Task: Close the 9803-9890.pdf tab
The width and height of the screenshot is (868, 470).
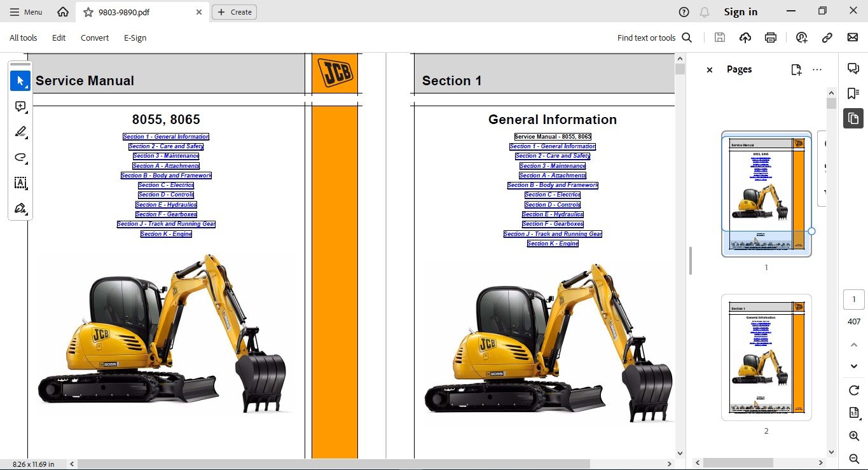Action: pos(199,12)
